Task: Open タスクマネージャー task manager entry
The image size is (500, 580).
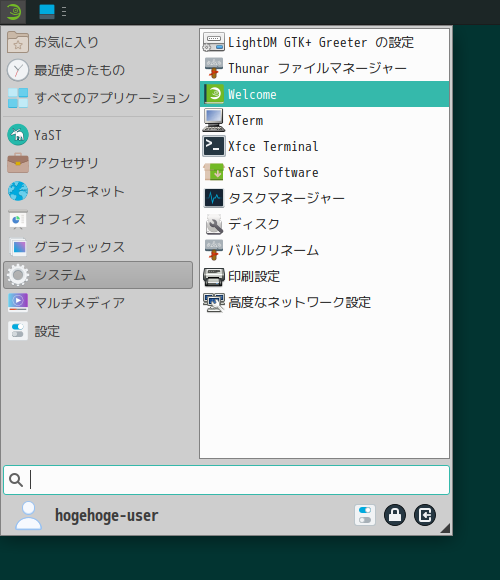Action: click(x=324, y=198)
